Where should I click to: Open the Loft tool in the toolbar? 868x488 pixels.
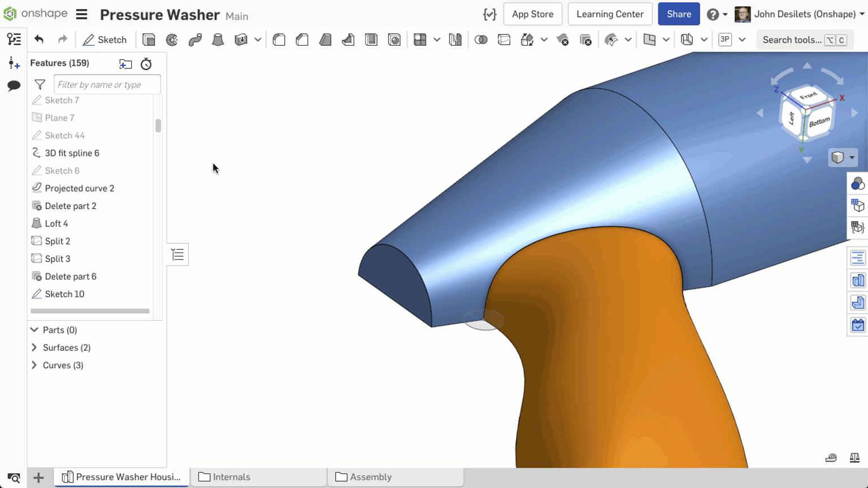coord(218,40)
